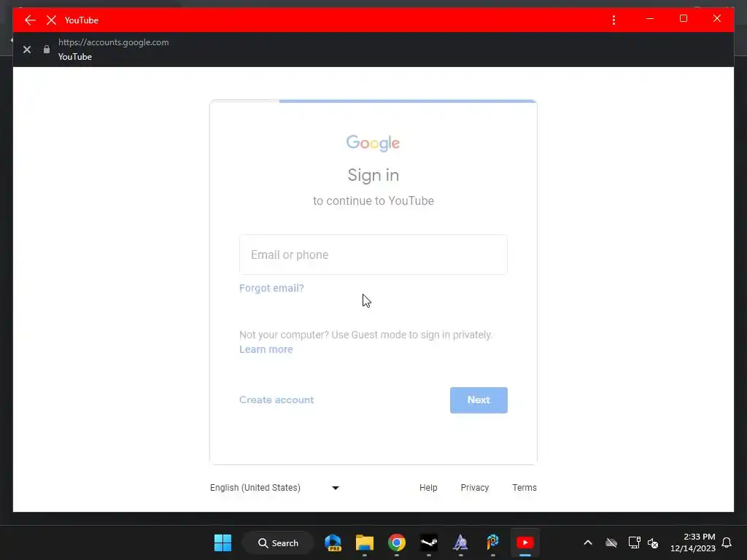Click the Forgot email? link
747x560 pixels.
271,288
